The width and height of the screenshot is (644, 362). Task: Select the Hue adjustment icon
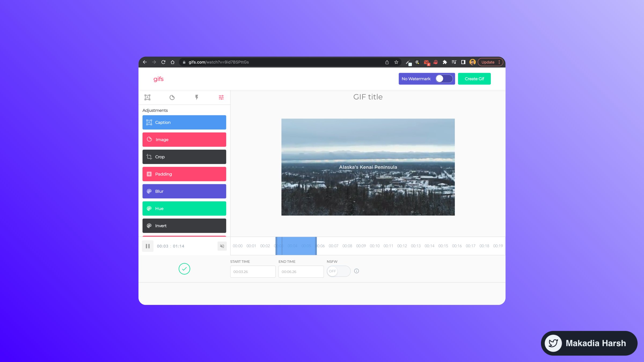coord(149,208)
